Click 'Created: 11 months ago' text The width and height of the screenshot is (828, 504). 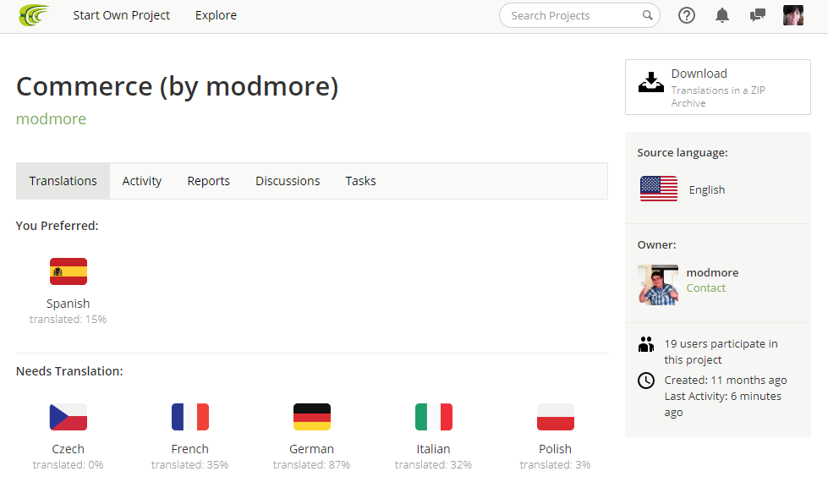[726, 380]
